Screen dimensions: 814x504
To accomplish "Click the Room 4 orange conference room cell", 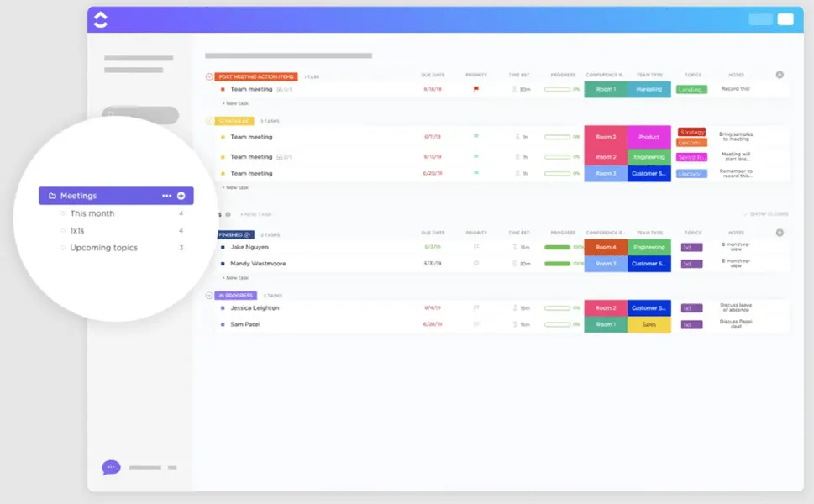I will [606, 247].
